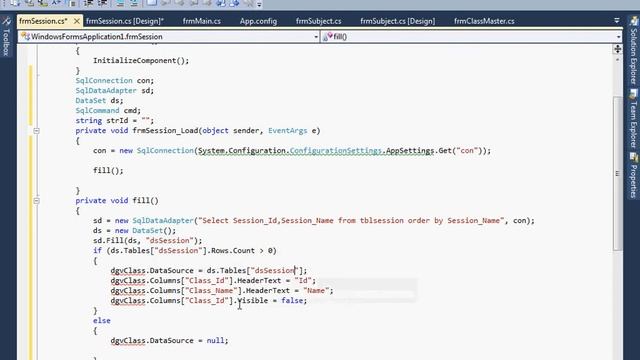Open the frmMain.cs tab
The height and width of the screenshot is (360, 640).
click(x=202, y=21)
